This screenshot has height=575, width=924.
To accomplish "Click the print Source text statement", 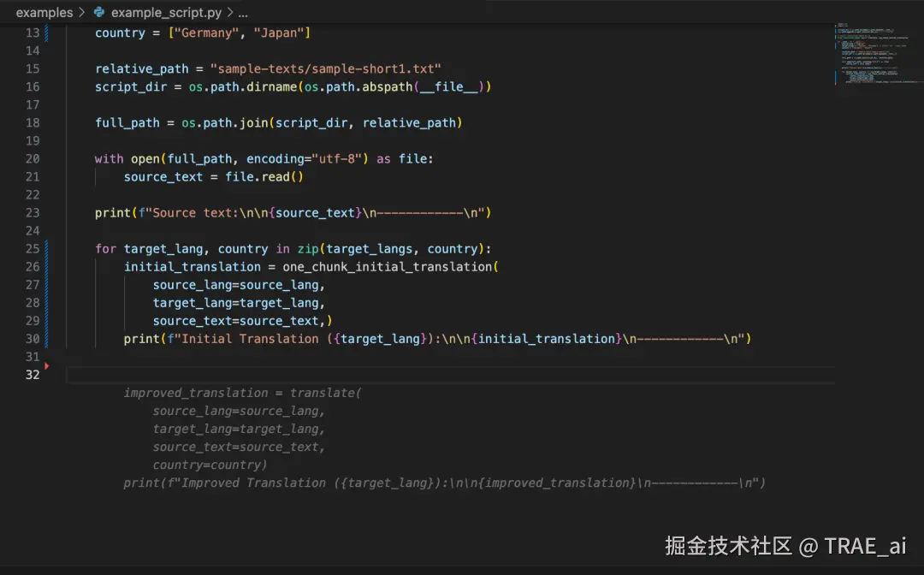I will (x=293, y=213).
